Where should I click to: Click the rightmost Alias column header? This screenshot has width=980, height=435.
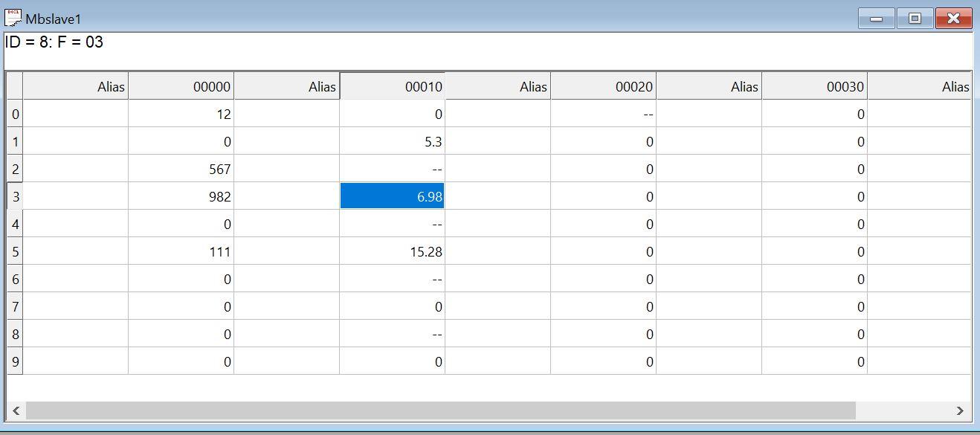tap(920, 86)
